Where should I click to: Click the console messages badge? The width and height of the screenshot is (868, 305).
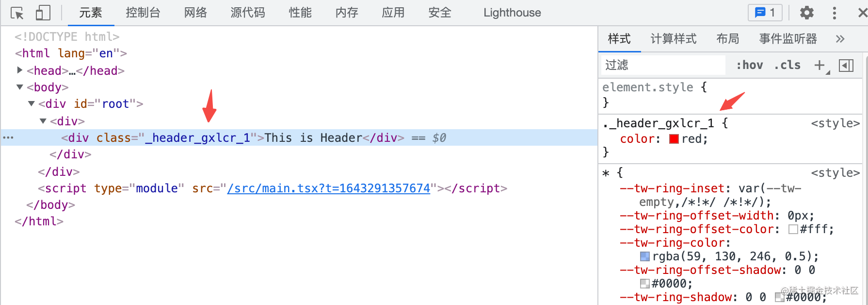(x=765, y=13)
